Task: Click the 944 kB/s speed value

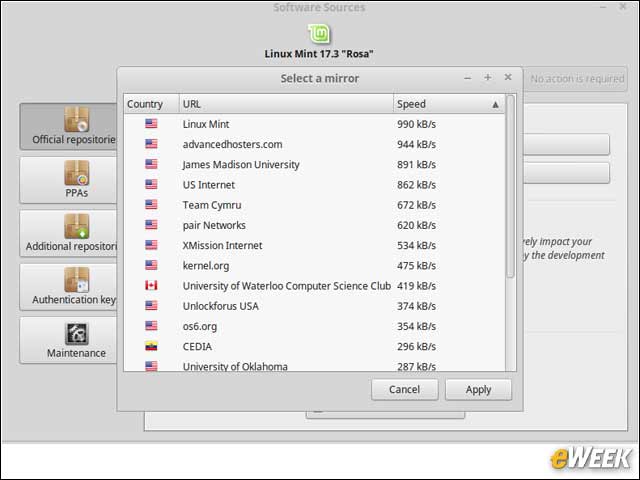Action: (416, 144)
